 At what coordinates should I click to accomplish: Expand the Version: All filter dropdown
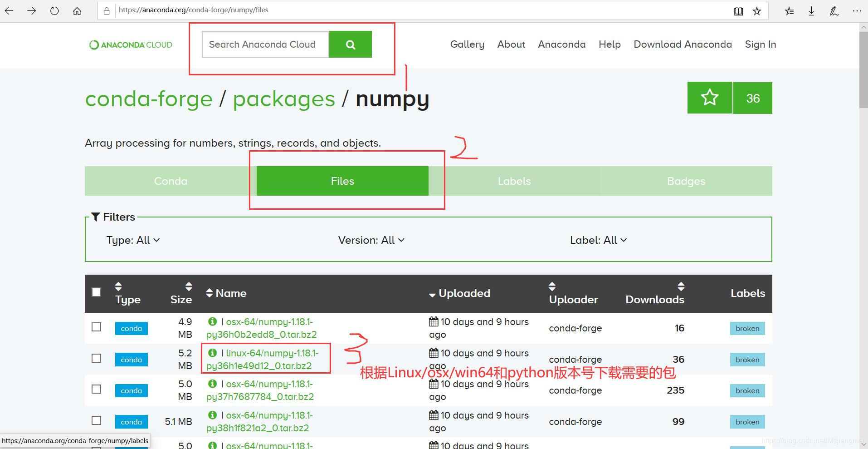click(371, 240)
